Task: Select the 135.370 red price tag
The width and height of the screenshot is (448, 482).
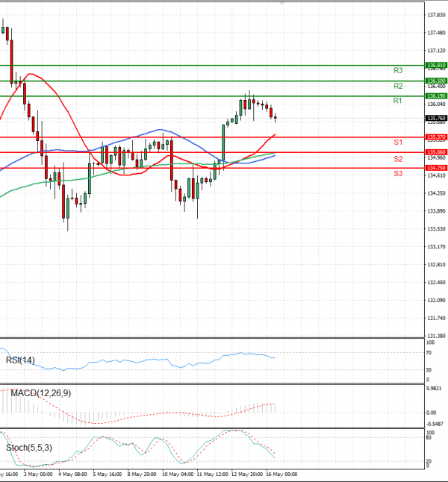Action: 436,137
